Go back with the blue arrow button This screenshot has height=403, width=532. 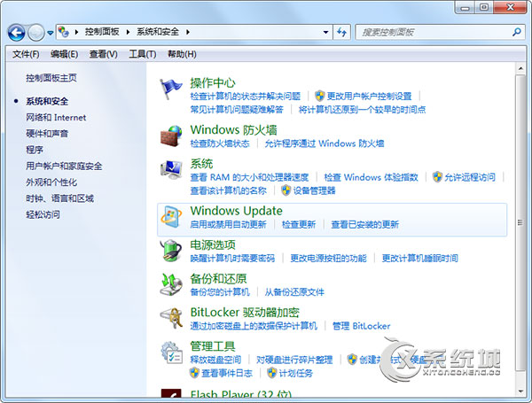pyautogui.click(x=16, y=33)
